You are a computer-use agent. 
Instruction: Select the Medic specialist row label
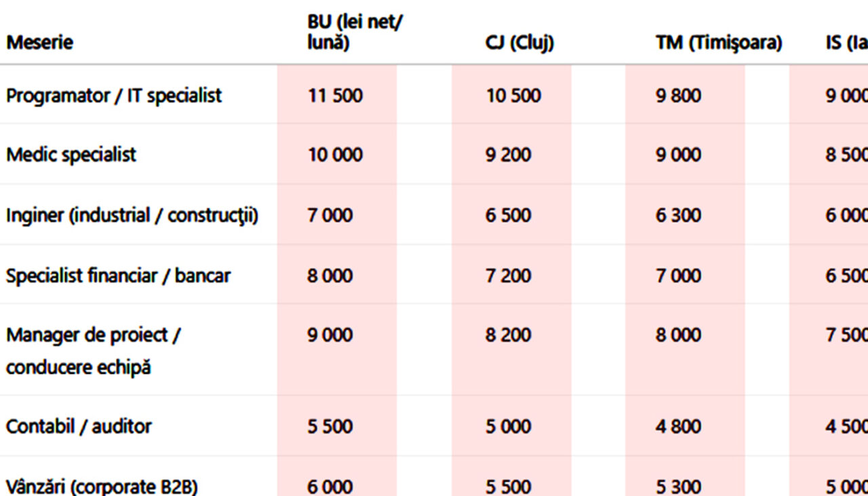pos(71,155)
